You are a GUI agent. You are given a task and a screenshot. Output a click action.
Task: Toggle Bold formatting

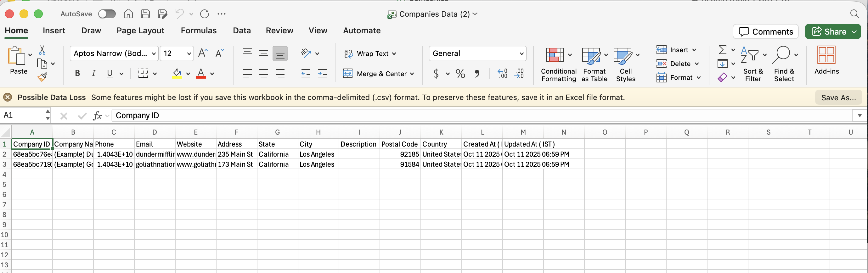click(77, 73)
